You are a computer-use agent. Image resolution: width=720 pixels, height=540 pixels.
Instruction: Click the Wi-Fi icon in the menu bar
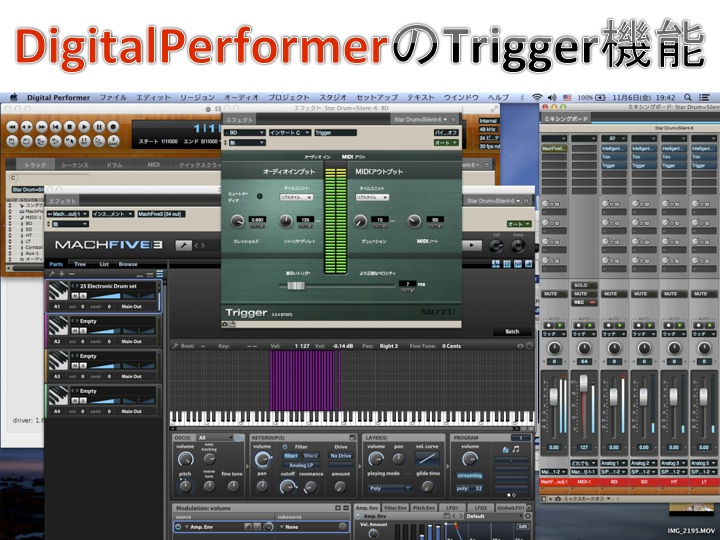537,97
